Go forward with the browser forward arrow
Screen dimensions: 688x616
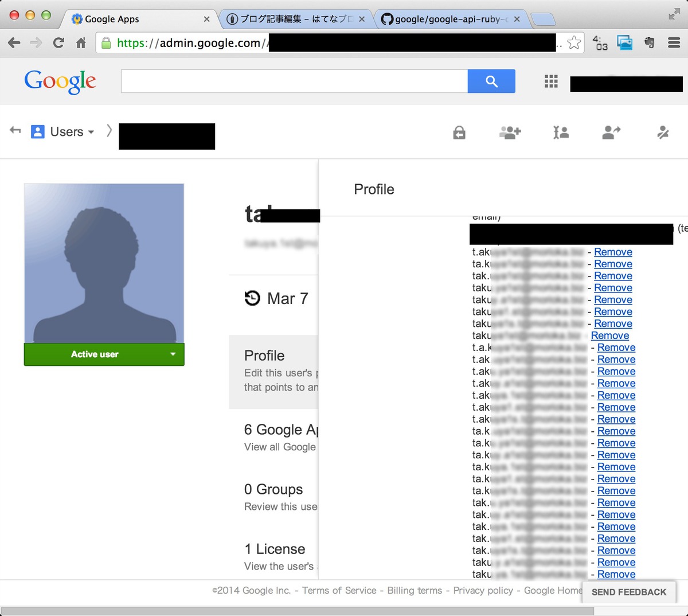pos(36,42)
